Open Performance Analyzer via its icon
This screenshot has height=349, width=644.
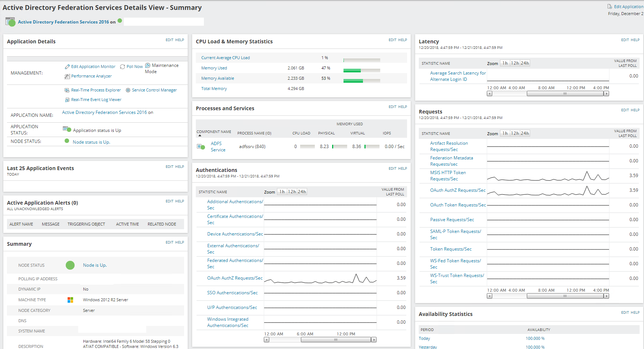(x=67, y=76)
